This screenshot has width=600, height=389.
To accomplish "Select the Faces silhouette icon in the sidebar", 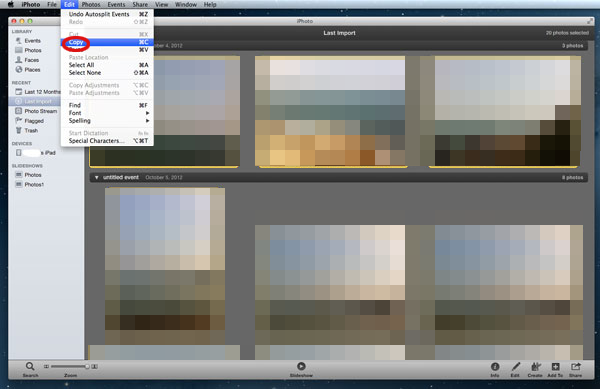I will tap(18, 60).
